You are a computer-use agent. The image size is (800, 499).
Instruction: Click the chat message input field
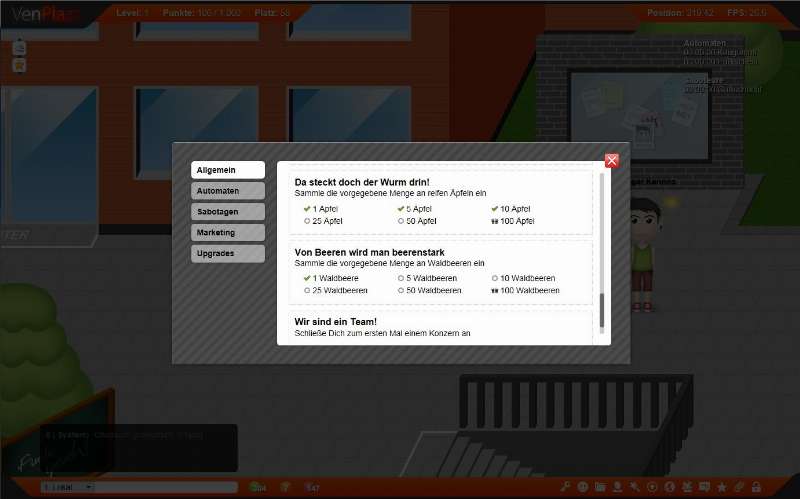pos(166,487)
